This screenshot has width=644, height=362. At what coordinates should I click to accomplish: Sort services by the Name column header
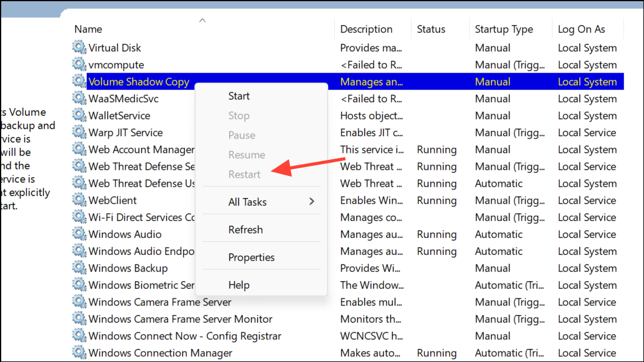tap(88, 29)
